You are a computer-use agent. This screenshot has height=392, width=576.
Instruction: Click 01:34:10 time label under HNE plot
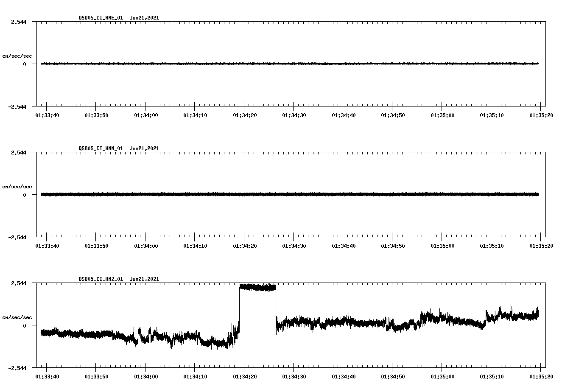coord(195,115)
